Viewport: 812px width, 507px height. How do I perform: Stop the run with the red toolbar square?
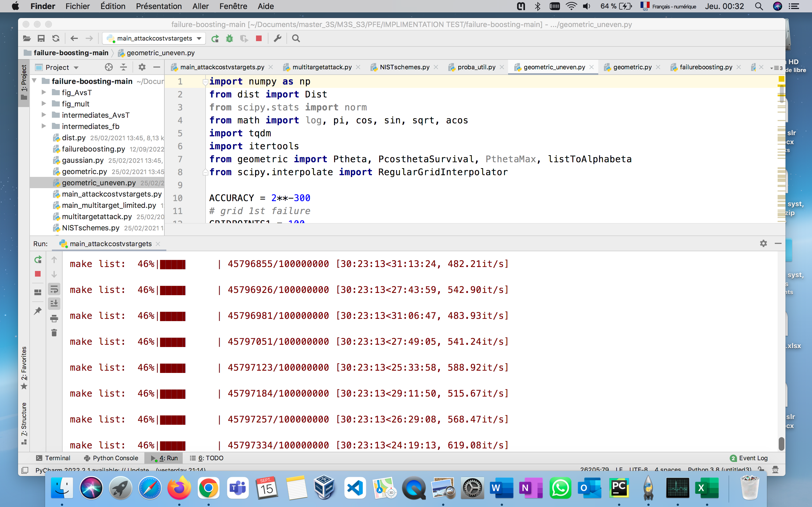(x=259, y=39)
